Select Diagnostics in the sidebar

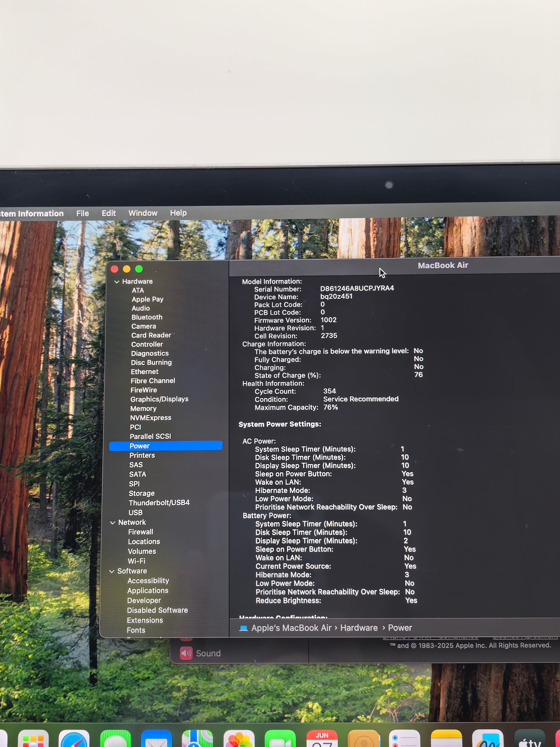click(x=150, y=354)
